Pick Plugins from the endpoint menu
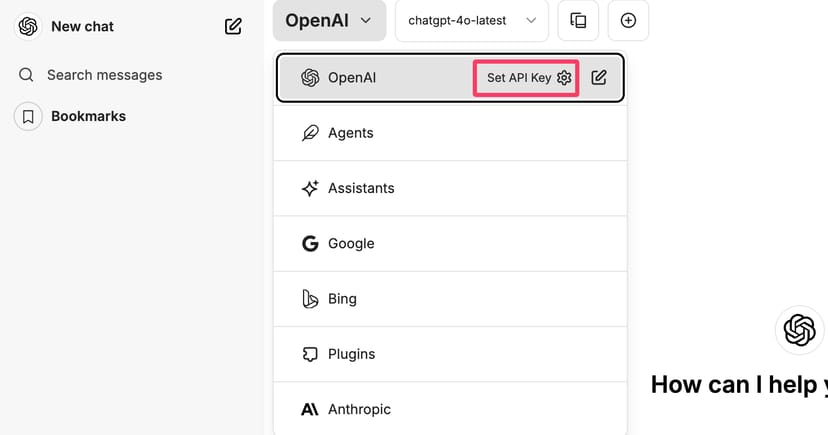This screenshot has height=435, width=828. [351, 354]
